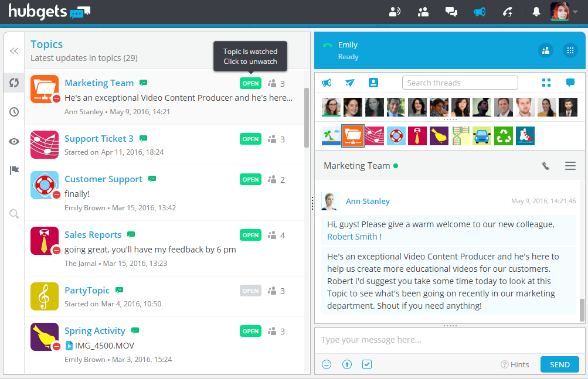Image resolution: width=588 pixels, height=379 pixels.
Task: Open the dialpad grid button in Emily header
Action: point(570,50)
